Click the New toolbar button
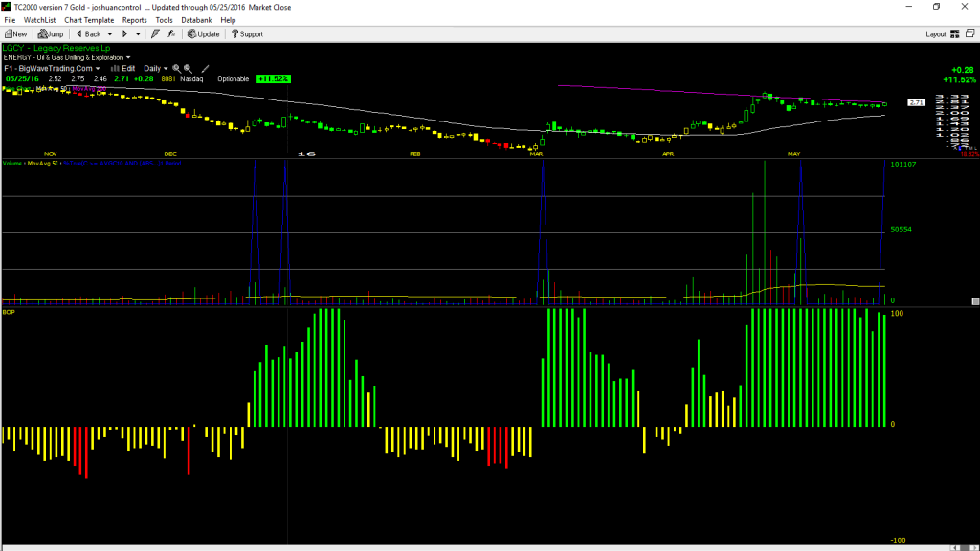The width and height of the screenshot is (980, 551). 15,34
